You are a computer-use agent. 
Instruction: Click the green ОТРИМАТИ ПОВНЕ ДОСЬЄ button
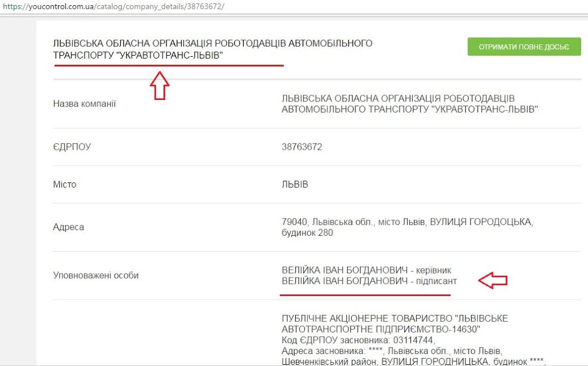pos(524,46)
